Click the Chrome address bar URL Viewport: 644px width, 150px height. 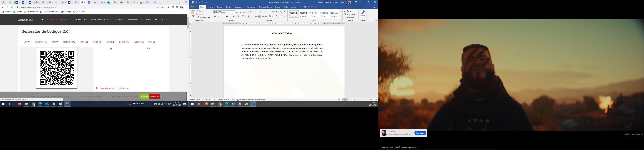[x=38, y=8]
